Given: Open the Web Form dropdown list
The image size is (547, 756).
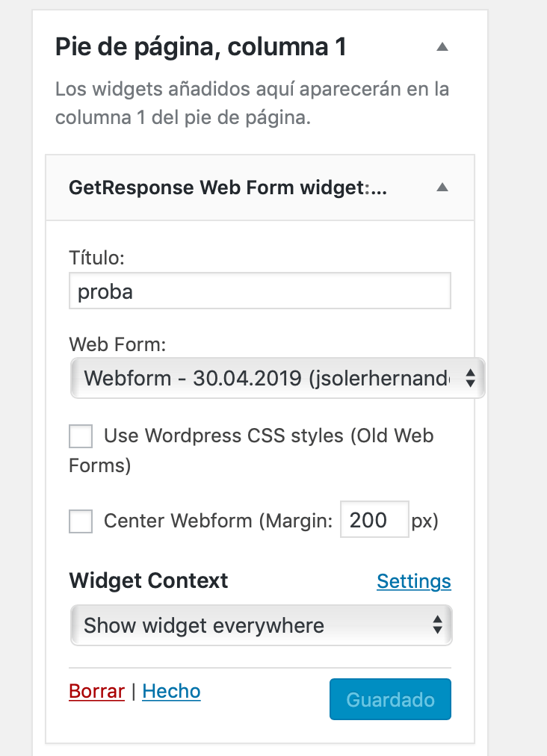Looking at the screenshot, I should click(x=277, y=378).
